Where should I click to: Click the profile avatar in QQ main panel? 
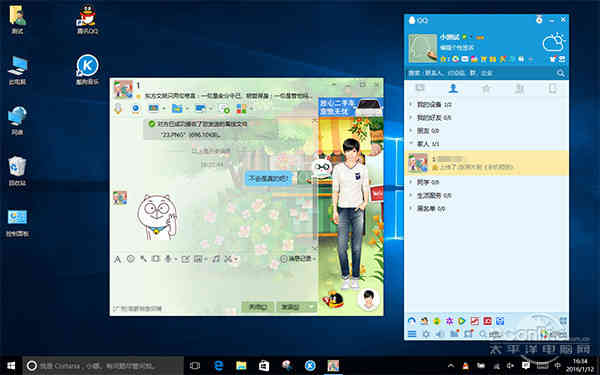[423, 48]
